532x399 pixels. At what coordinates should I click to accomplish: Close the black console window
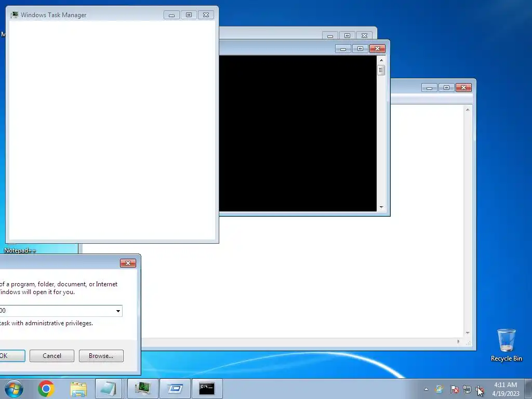tap(377, 49)
